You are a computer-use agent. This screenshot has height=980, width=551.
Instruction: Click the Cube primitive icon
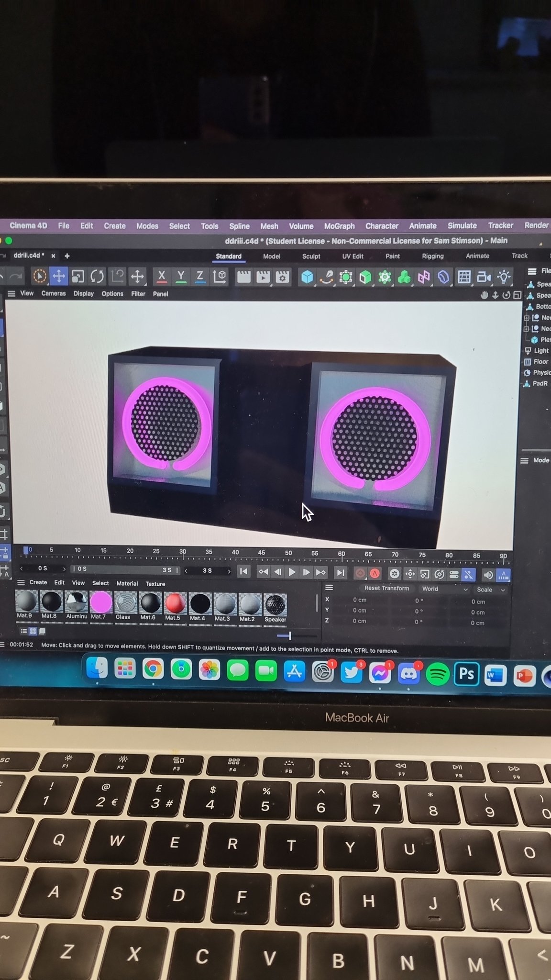pos(307,277)
